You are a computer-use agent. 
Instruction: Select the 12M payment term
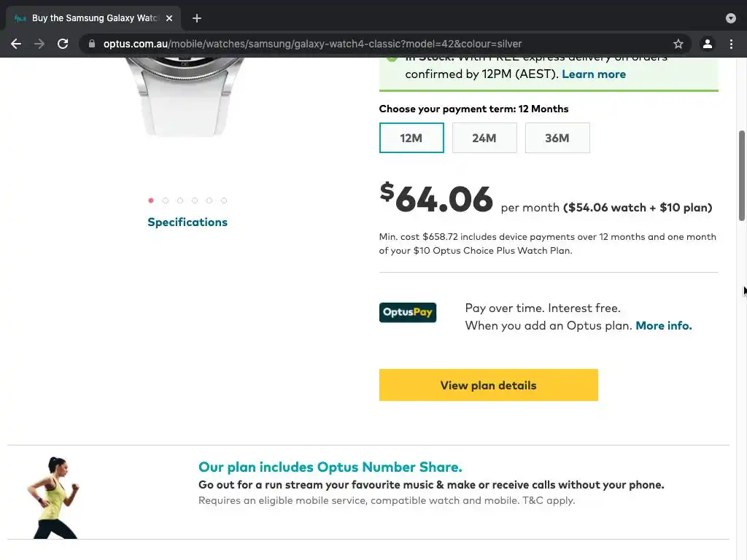(x=411, y=138)
